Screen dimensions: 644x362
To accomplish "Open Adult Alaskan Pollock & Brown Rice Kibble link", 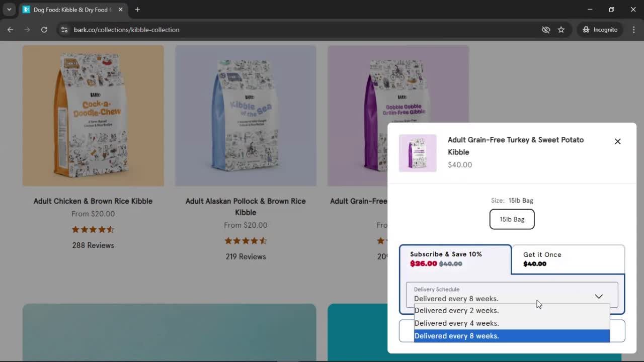I will [246, 207].
